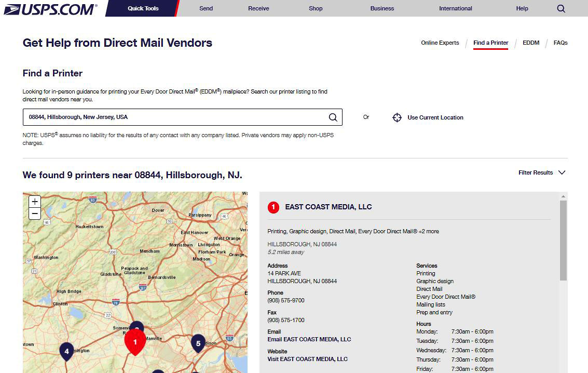
Task: Click the search icon in address field
Action: pyautogui.click(x=333, y=117)
